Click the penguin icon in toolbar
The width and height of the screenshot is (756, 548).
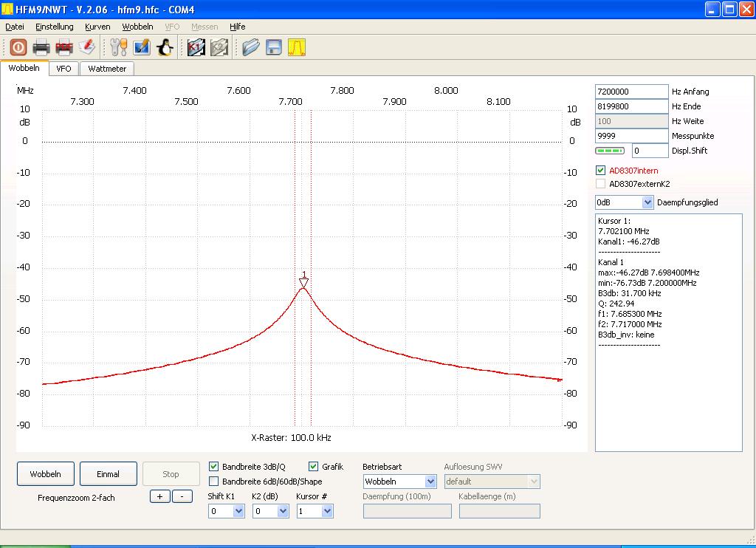click(x=165, y=48)
